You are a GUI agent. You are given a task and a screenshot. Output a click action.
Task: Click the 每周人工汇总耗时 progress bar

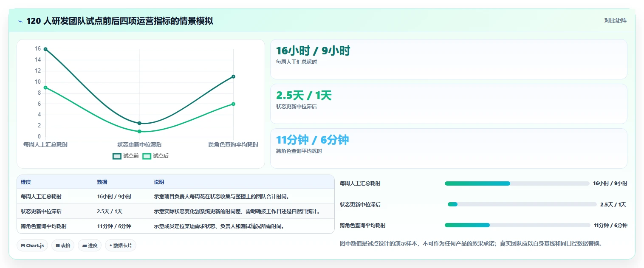point(517,183)
